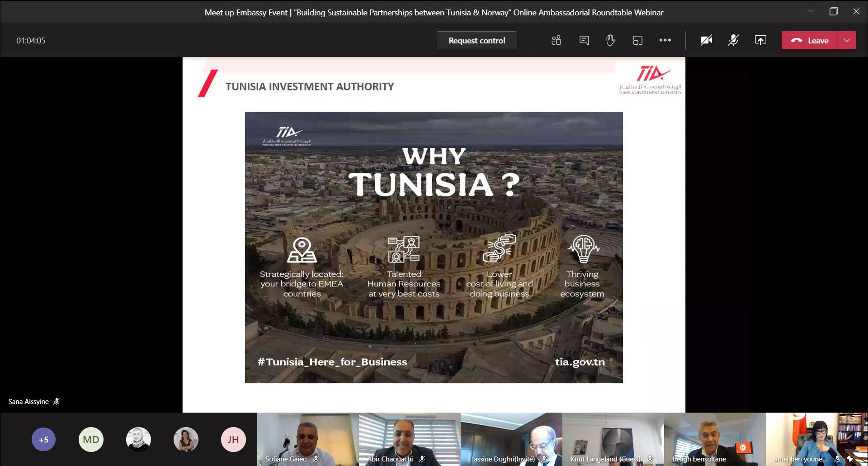Click the lightbulb brain ecosystem icon
The width and height of the screenshot is (868, 466).
pyautogui.click(x=584, y=249)
